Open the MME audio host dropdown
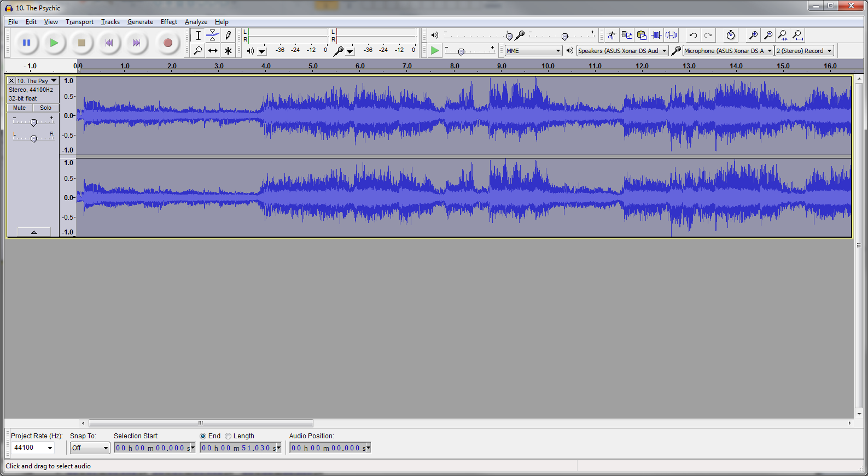This screenshot has width=868, height=476. tap(534, 51)
